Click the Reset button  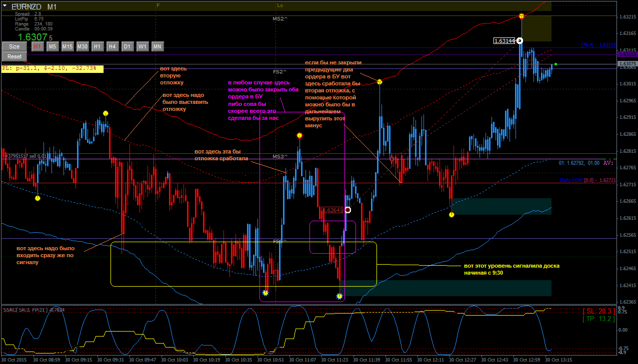pos(14,56)
